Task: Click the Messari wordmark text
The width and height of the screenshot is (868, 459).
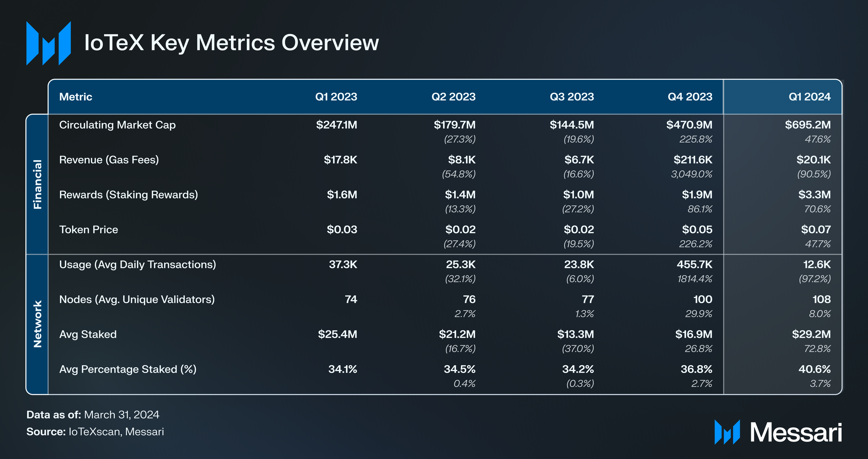Action: tap(795, 433)
